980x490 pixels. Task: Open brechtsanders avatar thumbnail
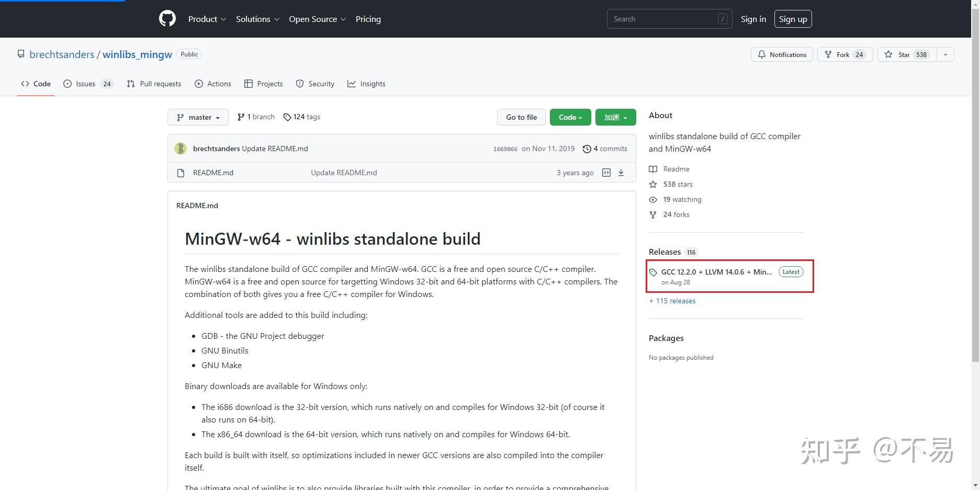(x=181, y=149)
